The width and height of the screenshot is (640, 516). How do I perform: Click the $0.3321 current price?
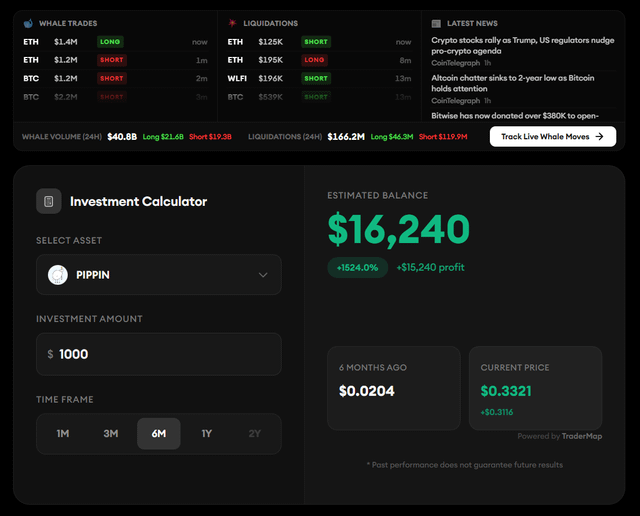click(506, 391)
